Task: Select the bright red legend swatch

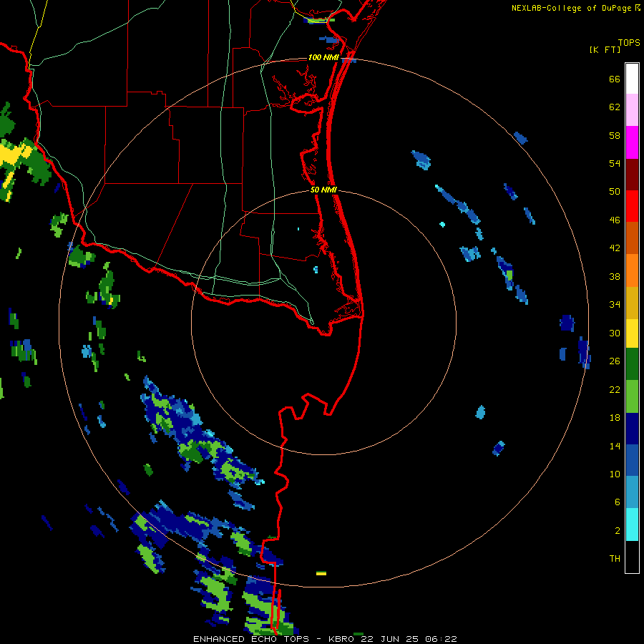Action: (632, 206)
